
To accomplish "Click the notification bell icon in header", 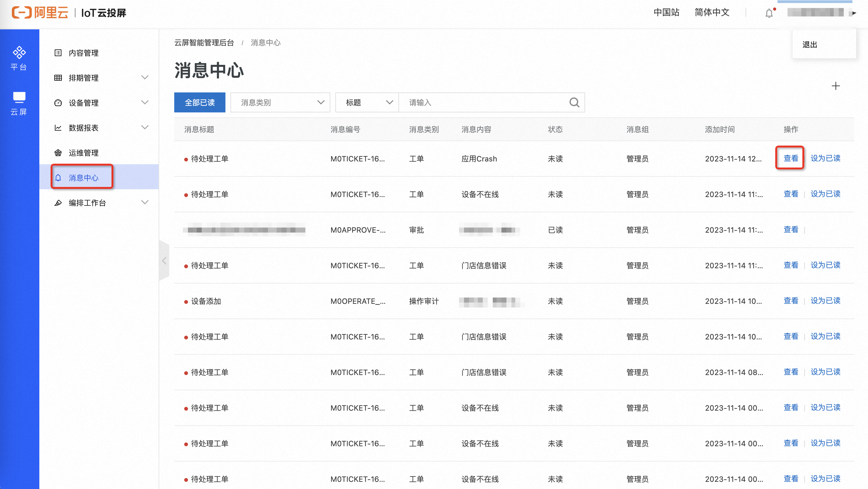I will 769,13.
